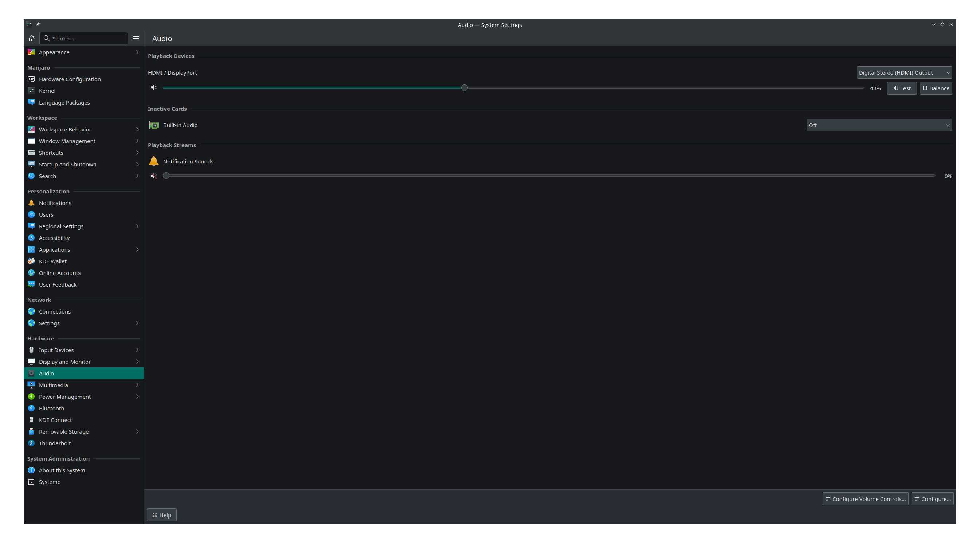Click the Notifications bell icon in the sidebar
This screenshot has height=552, width=980.
click(31, 203)
